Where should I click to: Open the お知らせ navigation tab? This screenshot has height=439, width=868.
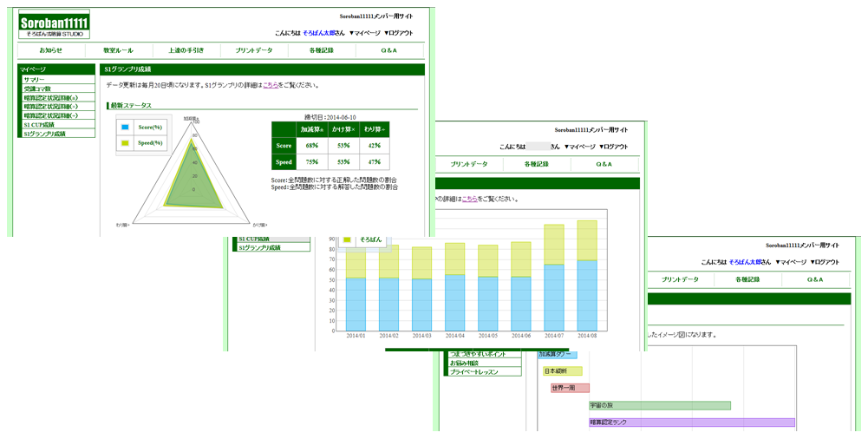point(50,51)
